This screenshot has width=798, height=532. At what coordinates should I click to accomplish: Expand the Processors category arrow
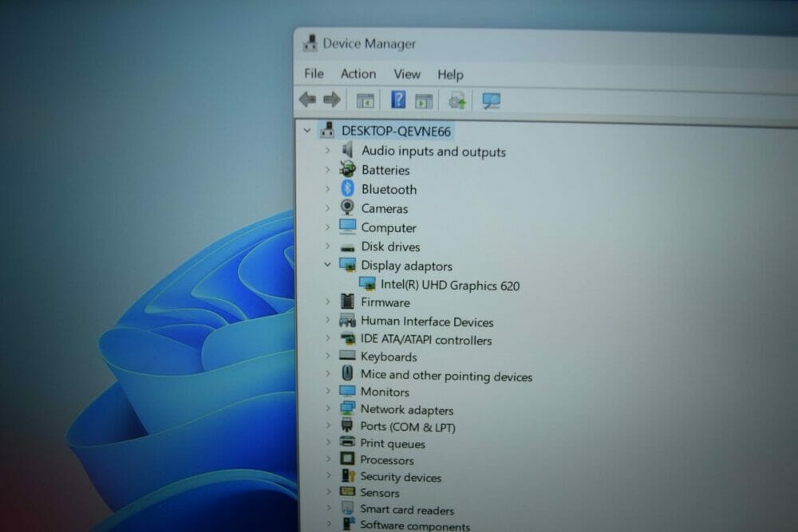point(329,459)
